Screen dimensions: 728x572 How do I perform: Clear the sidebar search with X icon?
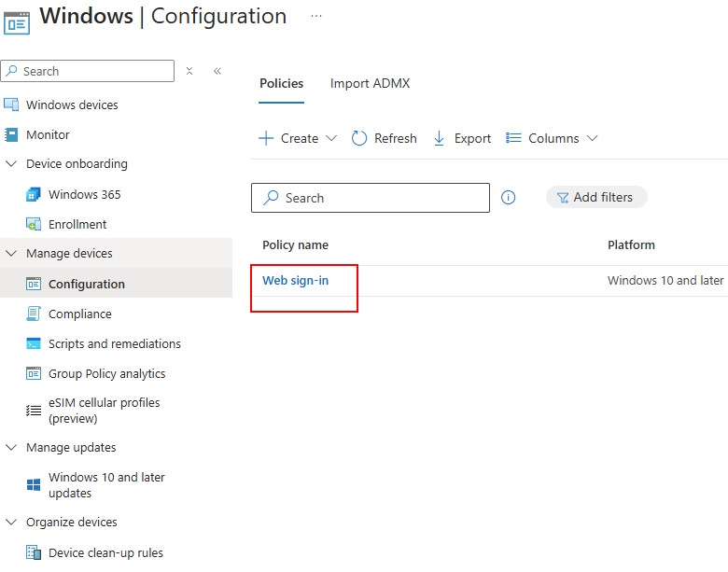(189, 71)
